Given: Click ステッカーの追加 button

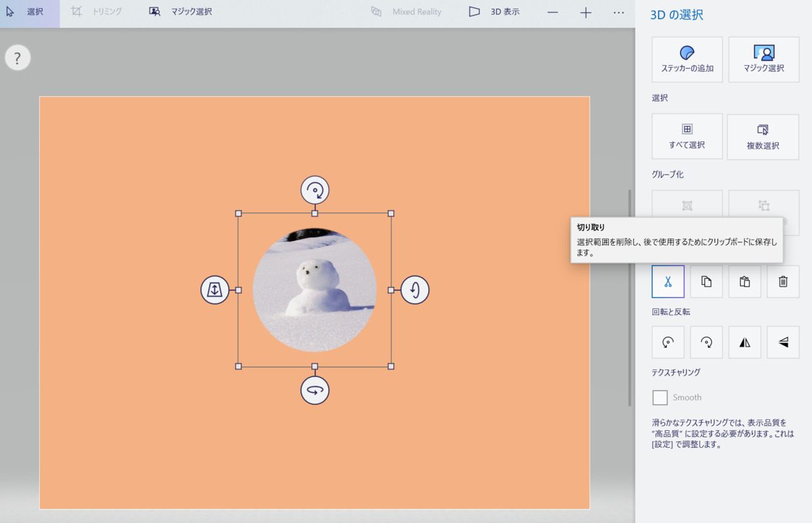Looking at the screenshot, I should point(687,60).
